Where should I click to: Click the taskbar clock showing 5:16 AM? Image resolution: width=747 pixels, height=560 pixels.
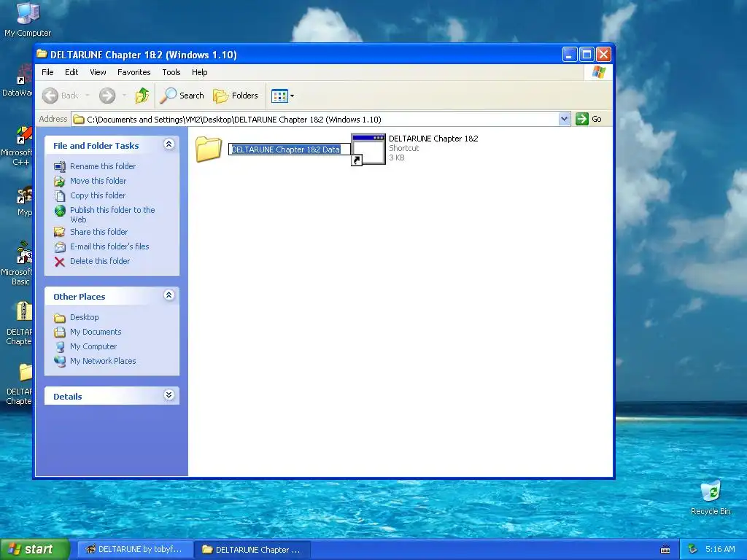720,550
